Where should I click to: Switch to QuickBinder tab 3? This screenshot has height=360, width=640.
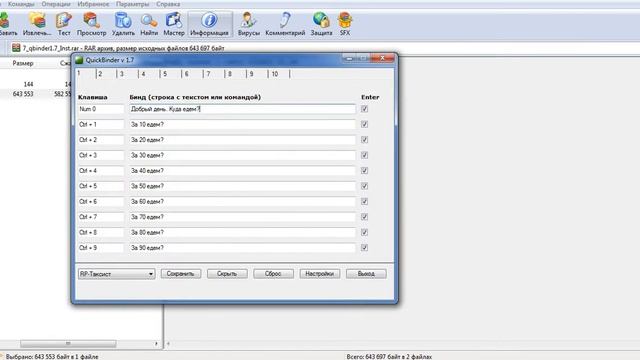click(x=127, y=74)
